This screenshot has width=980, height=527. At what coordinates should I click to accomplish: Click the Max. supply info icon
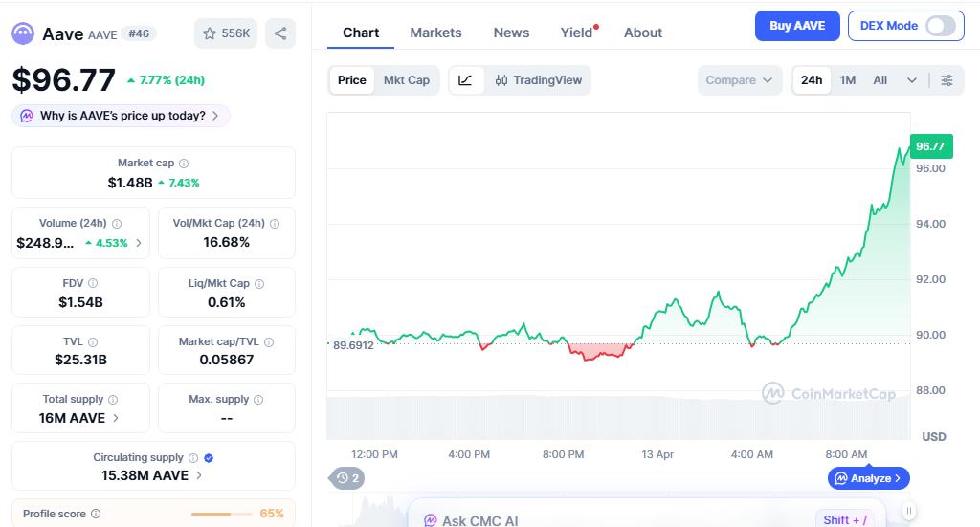[x=258, y=400]
